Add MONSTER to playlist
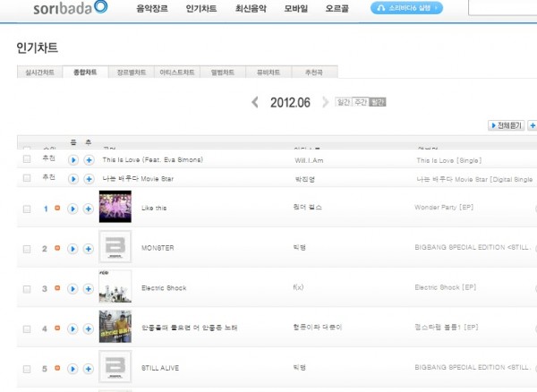Screen dimensions: 537x392 pyautogui.click(x=89, y=249)
